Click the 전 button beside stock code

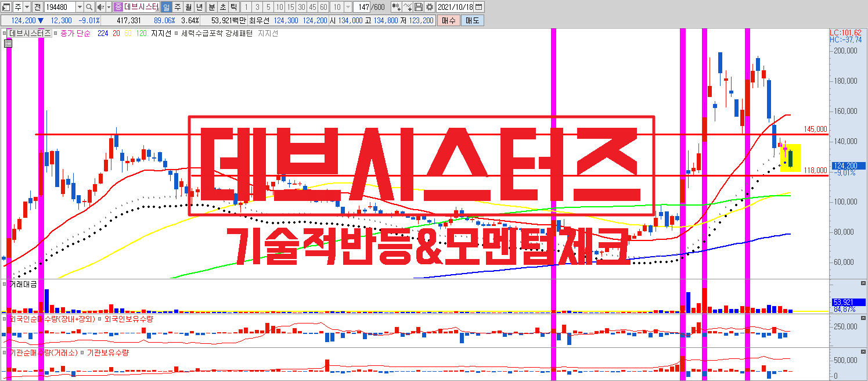point(37,7)
